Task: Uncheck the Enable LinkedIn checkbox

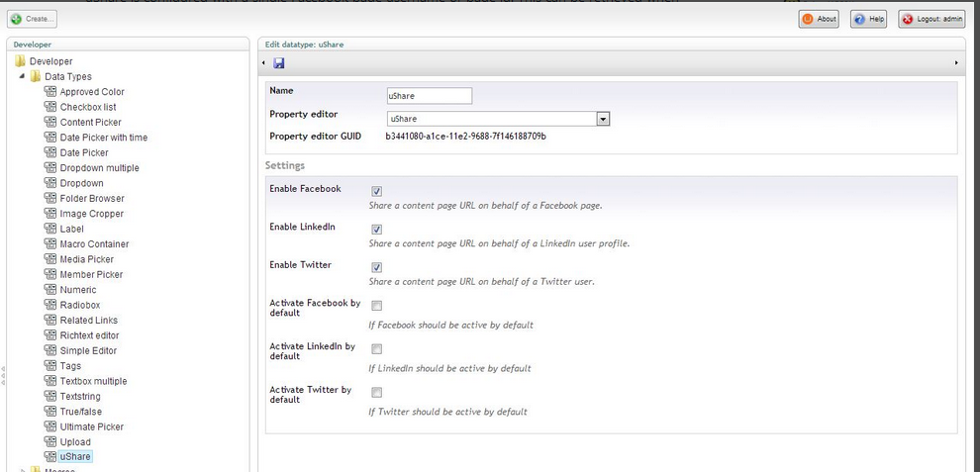Action: pos(377,230)
